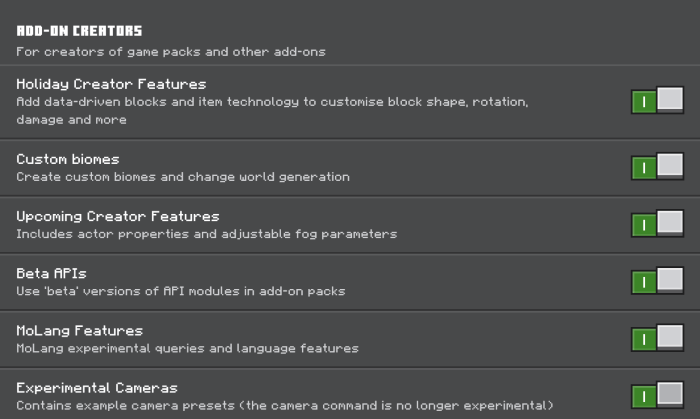The image size is (700, 419).
Task: Click the 'beta' versions of API modules text
Action: tap(181, 291)
